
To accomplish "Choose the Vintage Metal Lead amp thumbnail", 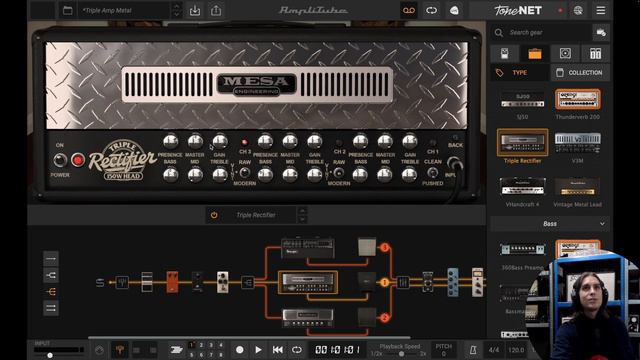I will [x=577, y=187].
